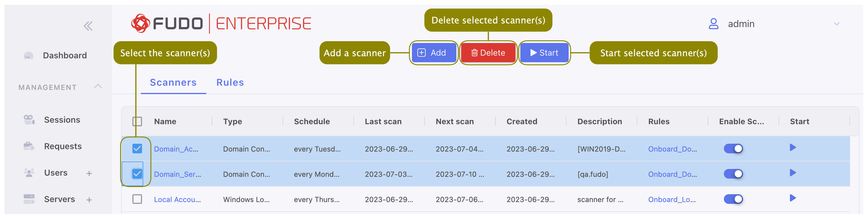Click the Add scanner button
868x221 pixels.
point(434,53)
